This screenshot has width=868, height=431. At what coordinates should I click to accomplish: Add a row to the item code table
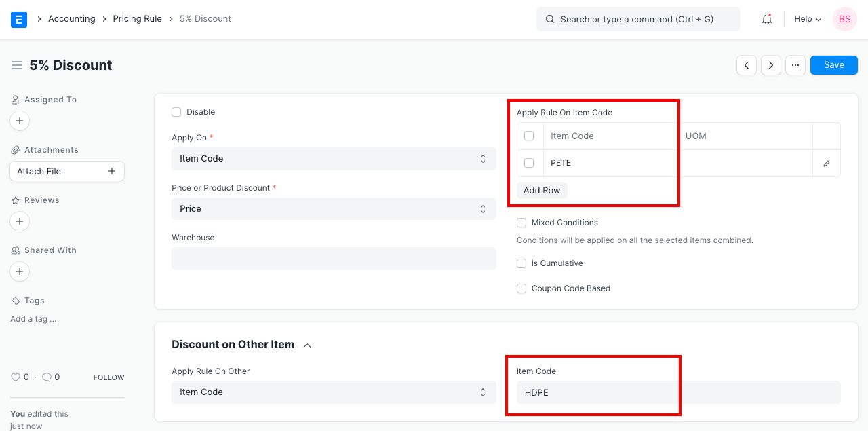[541, 190]
